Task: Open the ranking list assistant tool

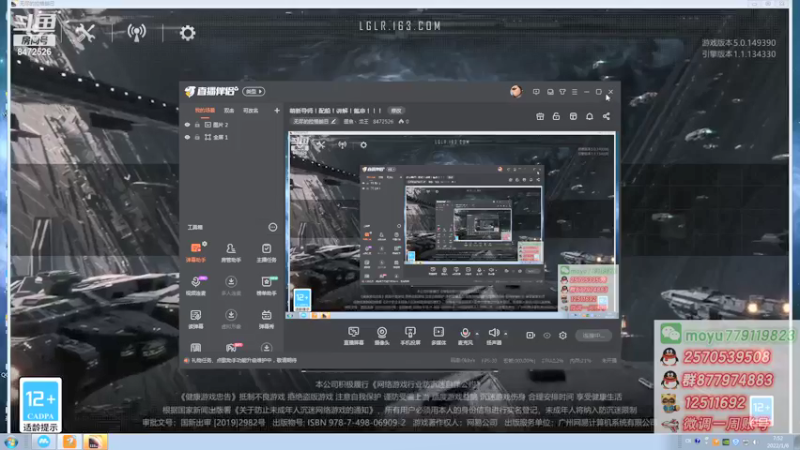Action: [266, 285]
